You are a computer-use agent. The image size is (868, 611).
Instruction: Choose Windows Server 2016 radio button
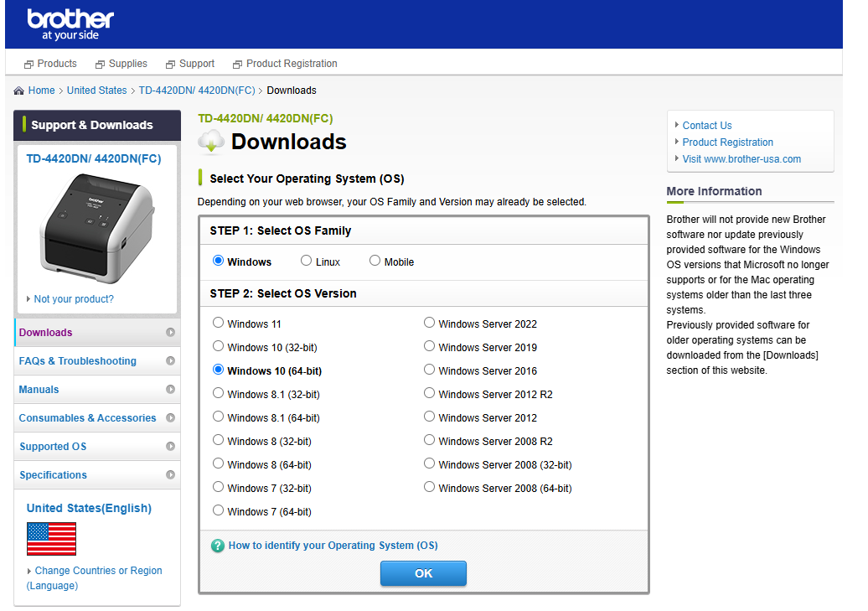coord(429,370)
